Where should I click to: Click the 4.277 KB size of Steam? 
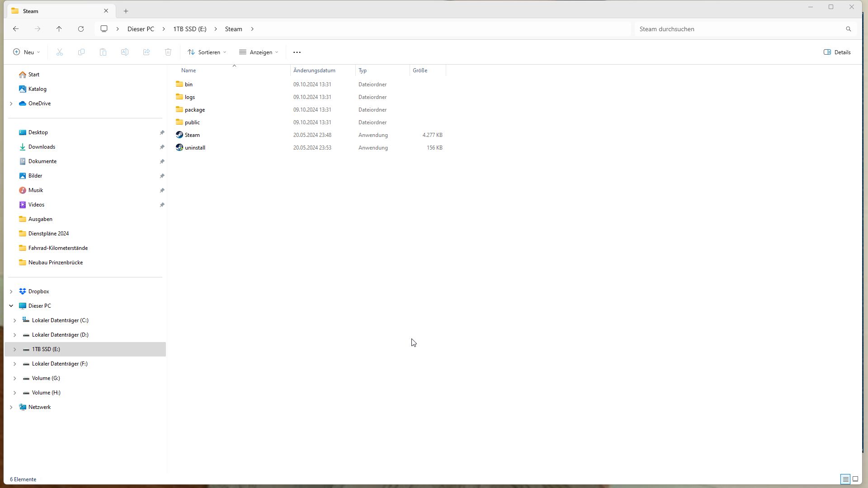tap(433, 135)
